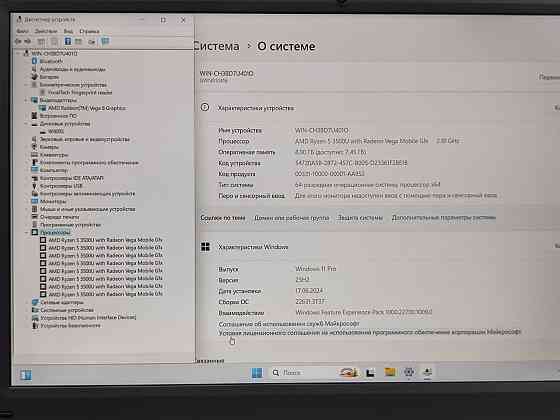Open the Вид menu
560x420 pixels.
click(68, 31)
